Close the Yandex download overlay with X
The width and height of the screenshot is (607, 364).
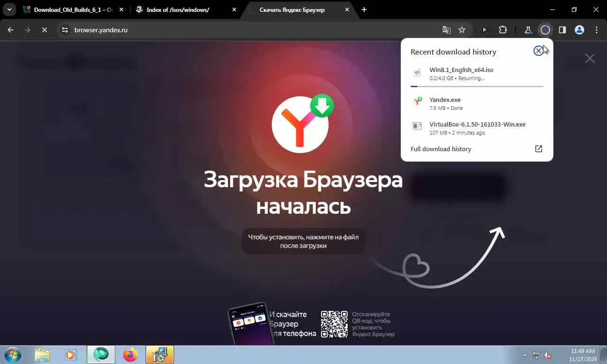[589, 58]
